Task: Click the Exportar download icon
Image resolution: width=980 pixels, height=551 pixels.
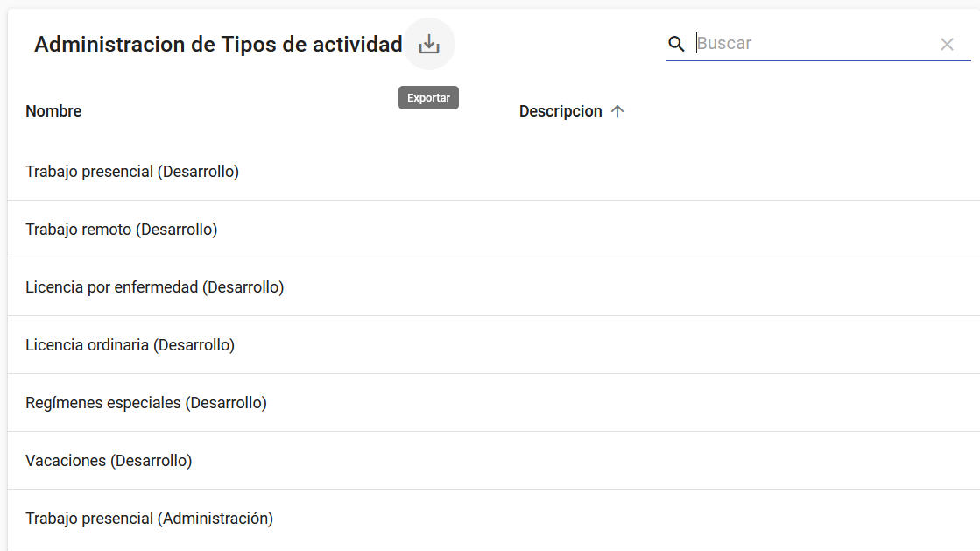Action: point(429,44)
